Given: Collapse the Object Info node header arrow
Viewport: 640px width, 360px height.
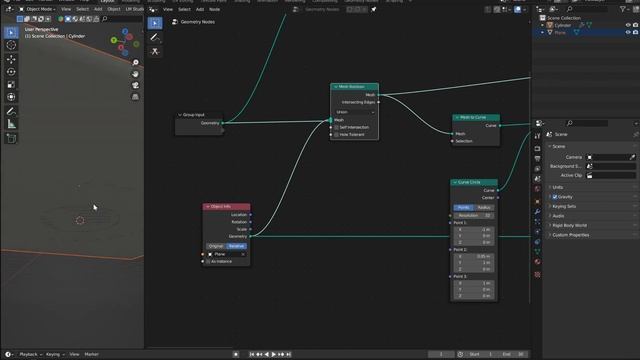Looking at the screenshot, I should pos(207,207).
